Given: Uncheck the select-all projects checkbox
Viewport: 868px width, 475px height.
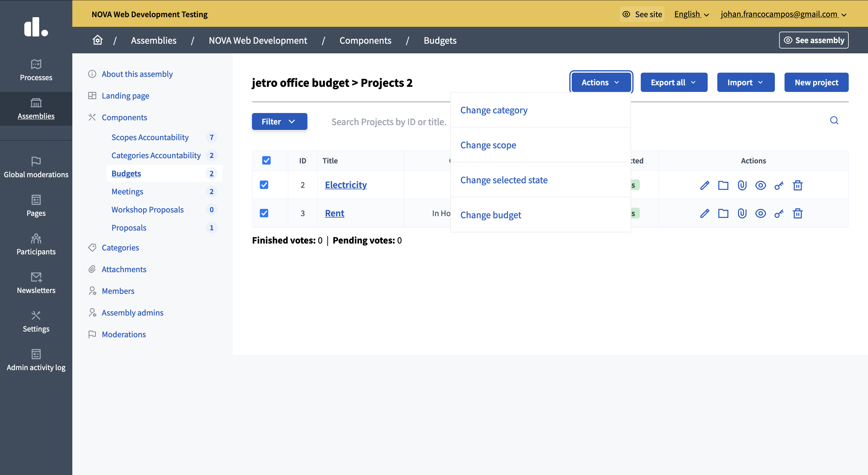Looking at the screenshot, I should (266, 160).
